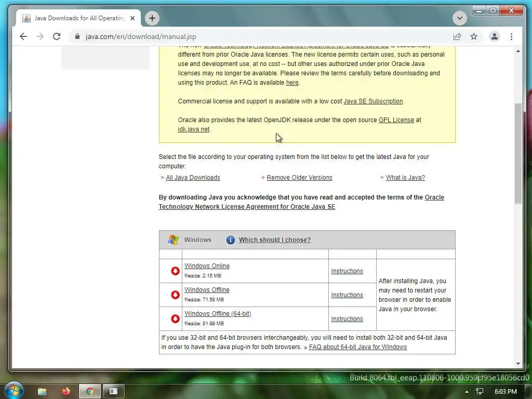Switch to Chrome in the taskbar
This screenshot has width=532, height=399.
(89, 392)
